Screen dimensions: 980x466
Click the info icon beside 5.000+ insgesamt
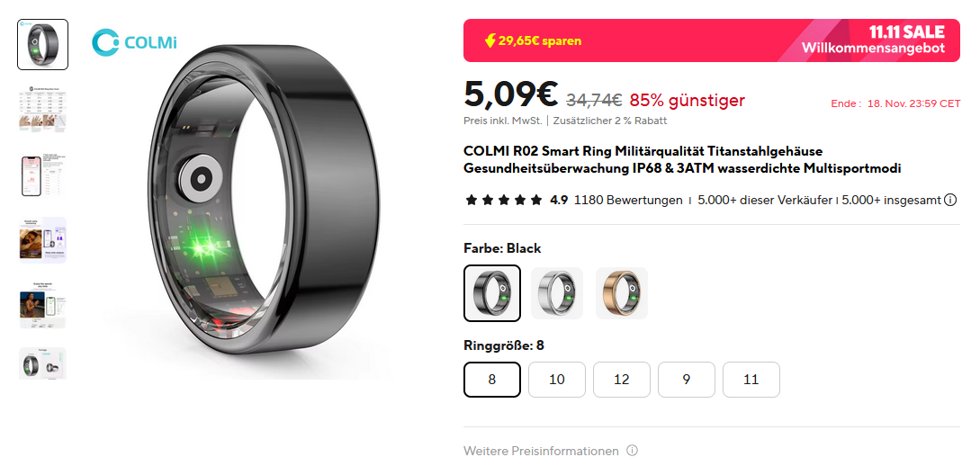[950, 201]
